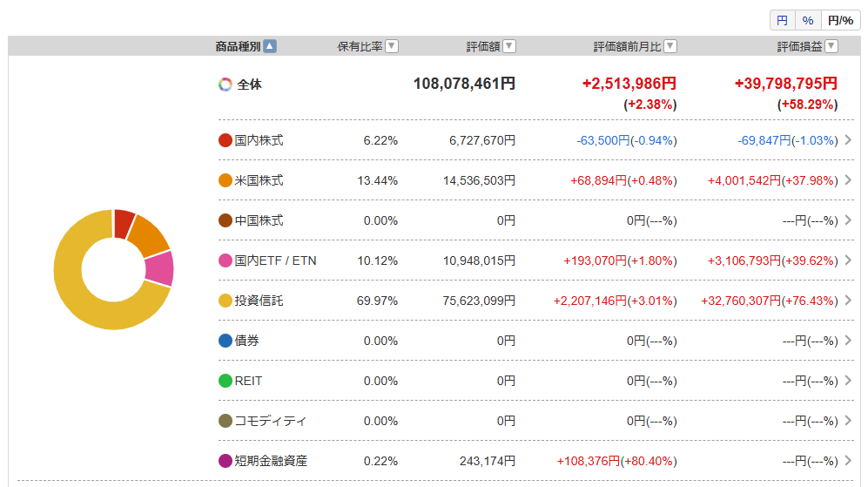Toggle 商品種別 ascending sort arrow
Screen dimensions: 868x487
[x=270, y=46]
